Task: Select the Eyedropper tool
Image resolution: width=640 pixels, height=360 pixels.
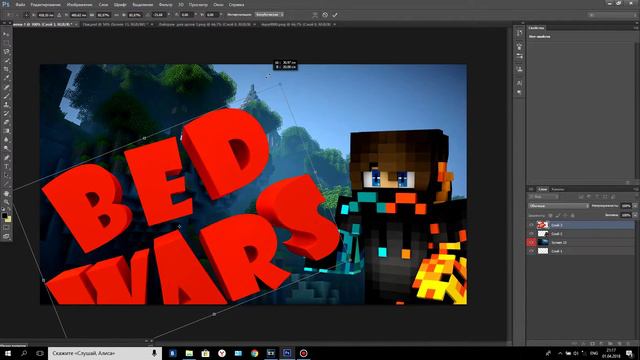Action: click(6, 78)
